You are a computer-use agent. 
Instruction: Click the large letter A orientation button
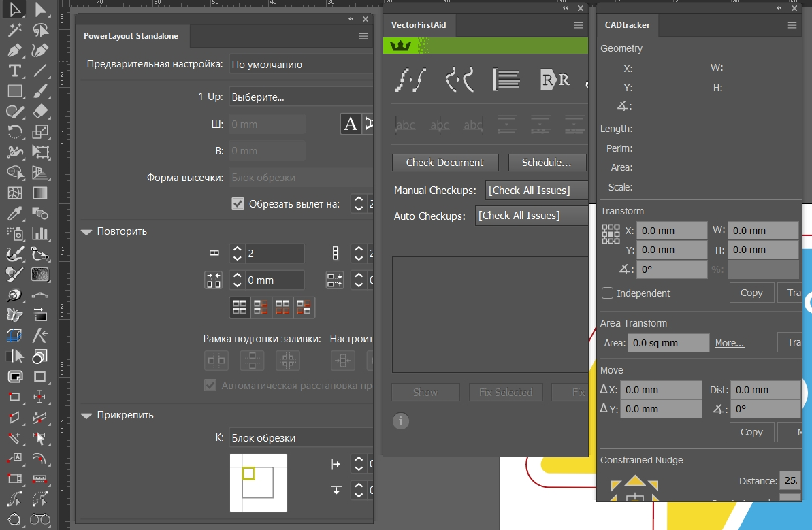[351, 125]
